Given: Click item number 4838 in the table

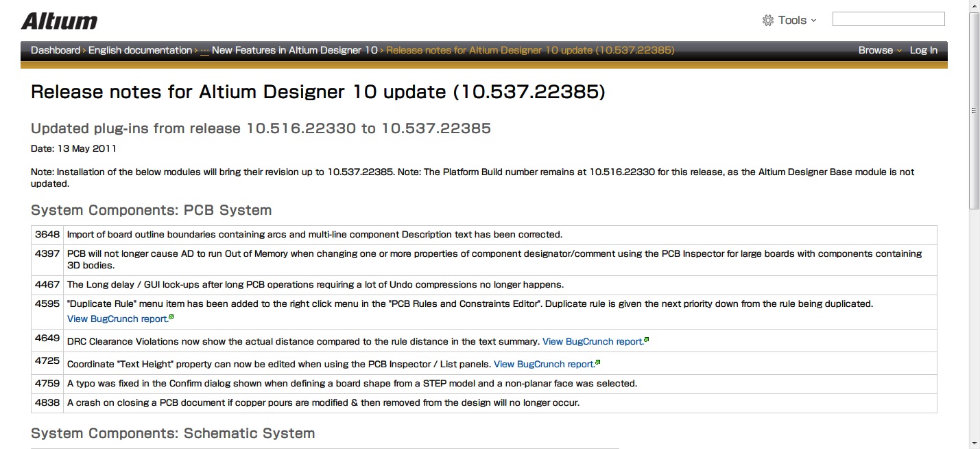Looking at the screenshot, I should [x=47, y=402].
